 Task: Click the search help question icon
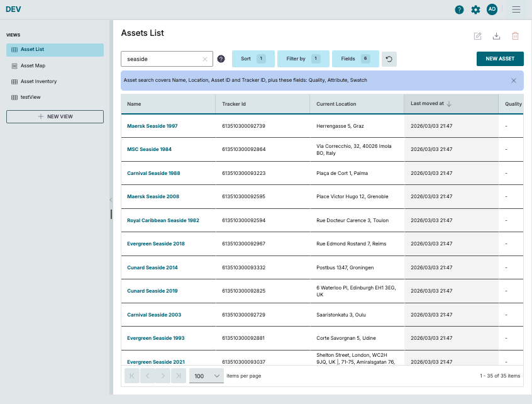(221, 59)
